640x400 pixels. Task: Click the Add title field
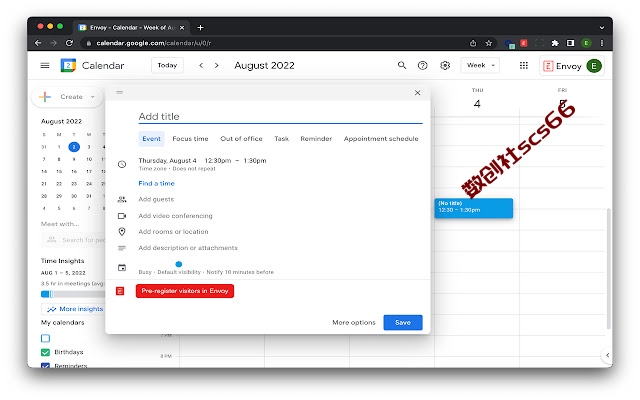point(280,117)
